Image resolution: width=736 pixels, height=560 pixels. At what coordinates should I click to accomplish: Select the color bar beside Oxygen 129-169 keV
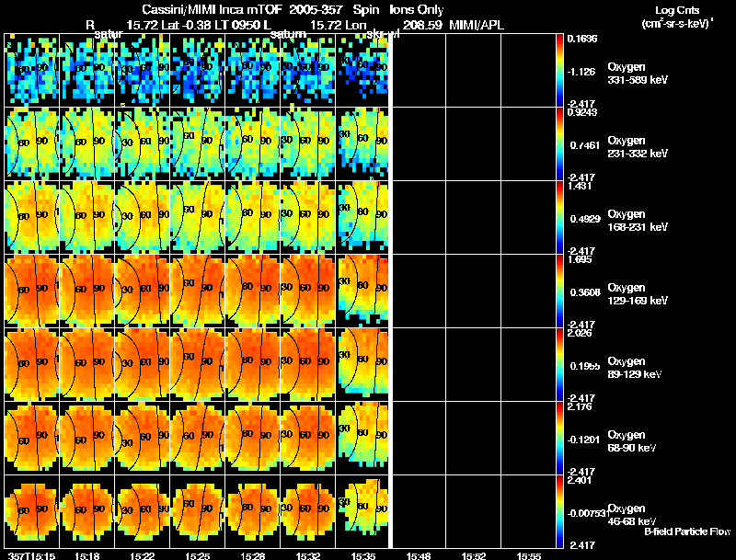(x=560, y=291)
